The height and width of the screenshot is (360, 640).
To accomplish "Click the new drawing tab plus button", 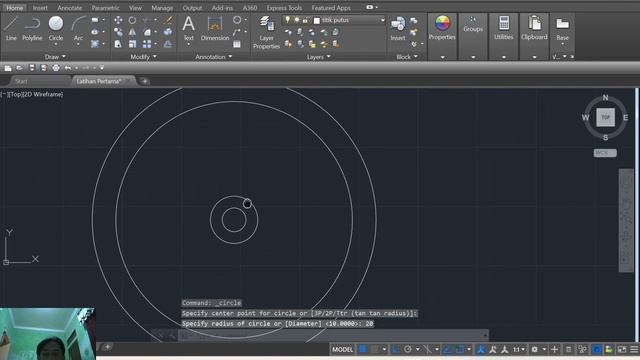I will (x=144, y=81).
